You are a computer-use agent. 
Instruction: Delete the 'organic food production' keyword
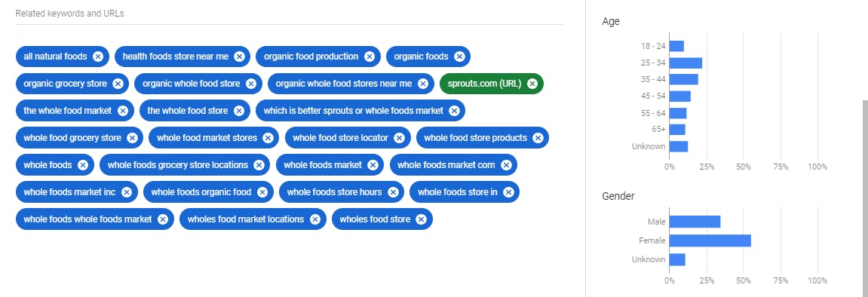pyautogui.click(x=370, y=57)
